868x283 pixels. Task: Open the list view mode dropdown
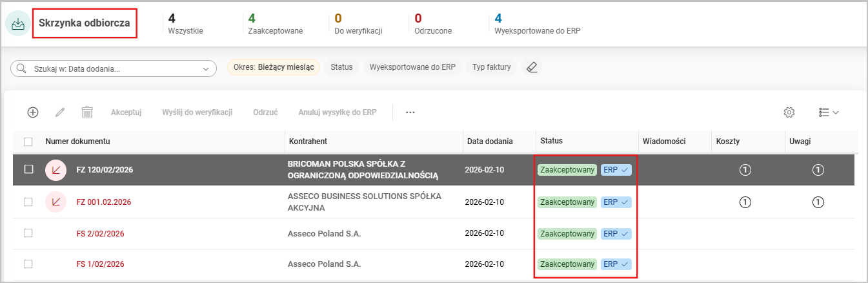tap(828, 112)
